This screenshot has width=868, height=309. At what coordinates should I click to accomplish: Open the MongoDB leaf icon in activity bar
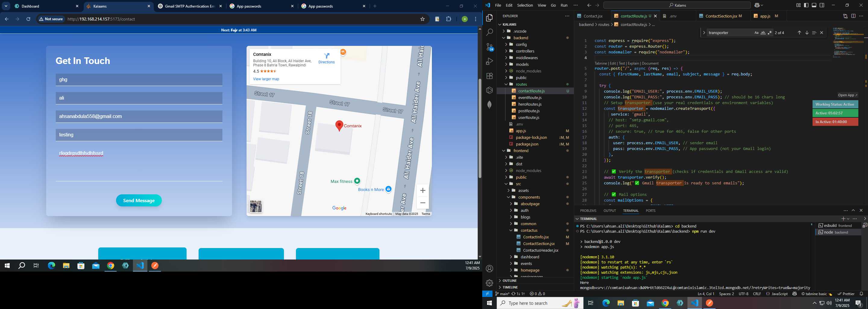pyautogui.click(x=489, y=105)
